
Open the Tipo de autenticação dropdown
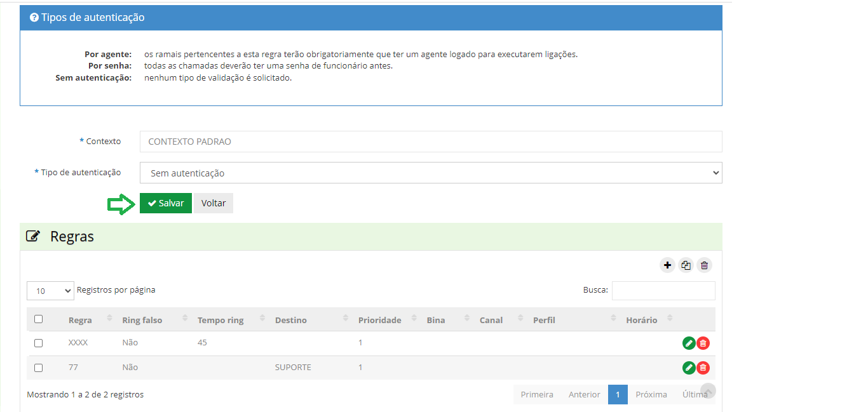pos(431,173)
